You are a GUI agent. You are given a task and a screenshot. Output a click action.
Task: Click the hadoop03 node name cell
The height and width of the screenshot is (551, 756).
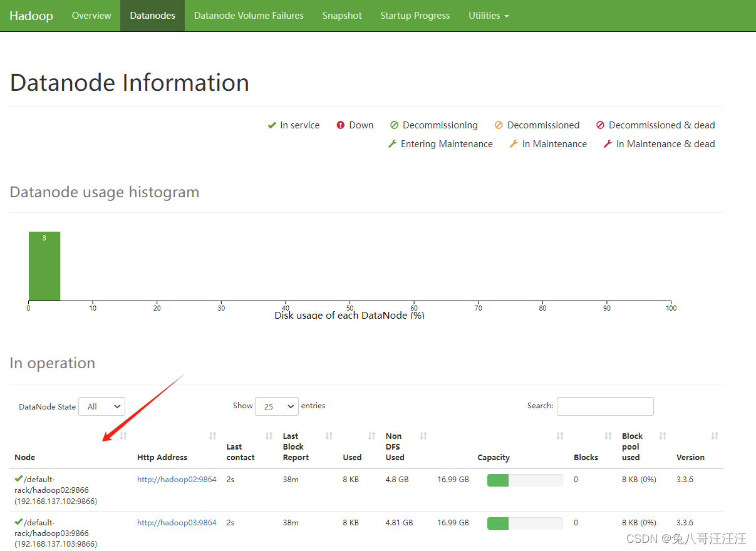[x=56, y=533]
